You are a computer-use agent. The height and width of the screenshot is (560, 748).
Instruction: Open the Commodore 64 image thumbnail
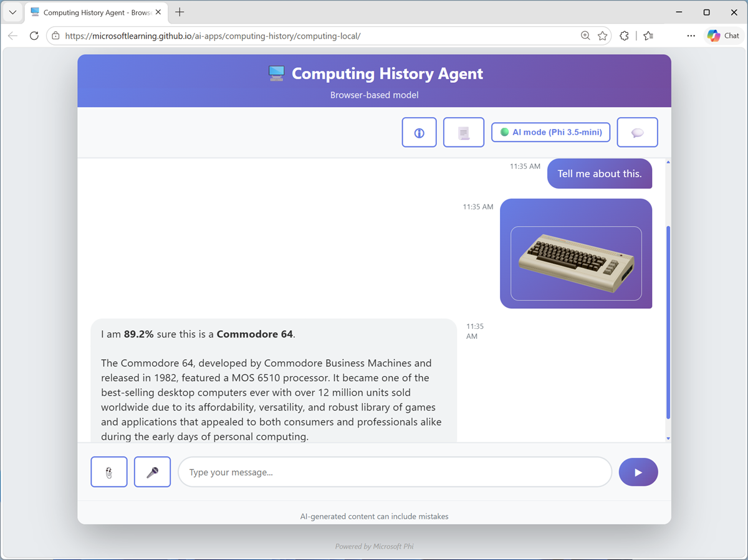[576, 263]
